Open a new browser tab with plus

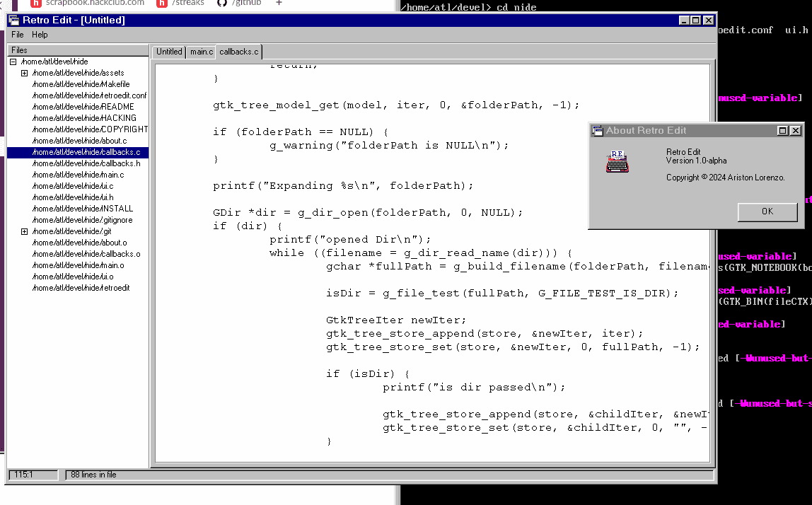(279, 3)
